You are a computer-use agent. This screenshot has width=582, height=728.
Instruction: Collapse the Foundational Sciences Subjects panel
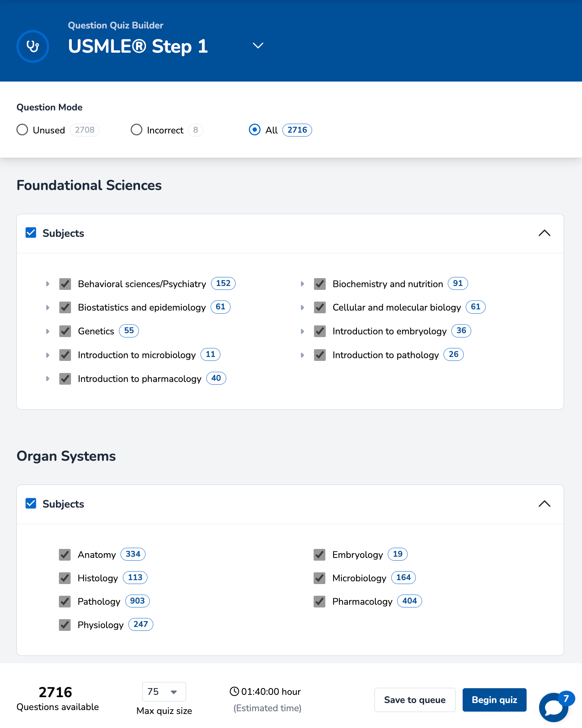coord(544,233)
